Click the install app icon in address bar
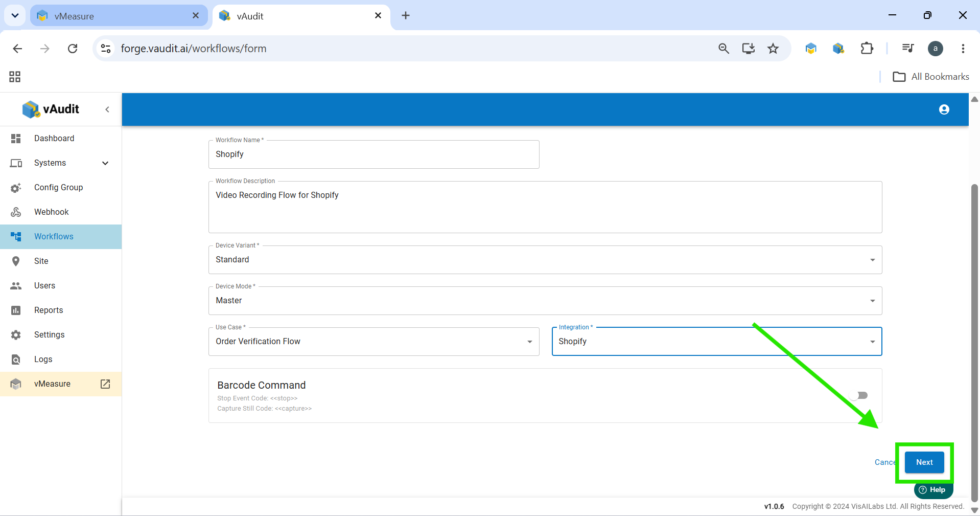Image resolution: width=980 pixels, height=516 pixels. click(749, 49)
